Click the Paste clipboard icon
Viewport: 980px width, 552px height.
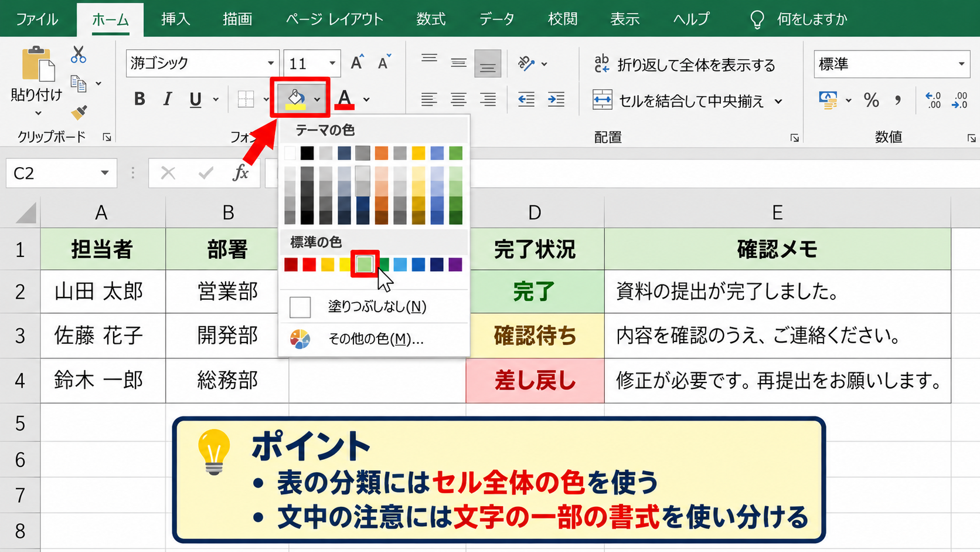tap(38, 63)
